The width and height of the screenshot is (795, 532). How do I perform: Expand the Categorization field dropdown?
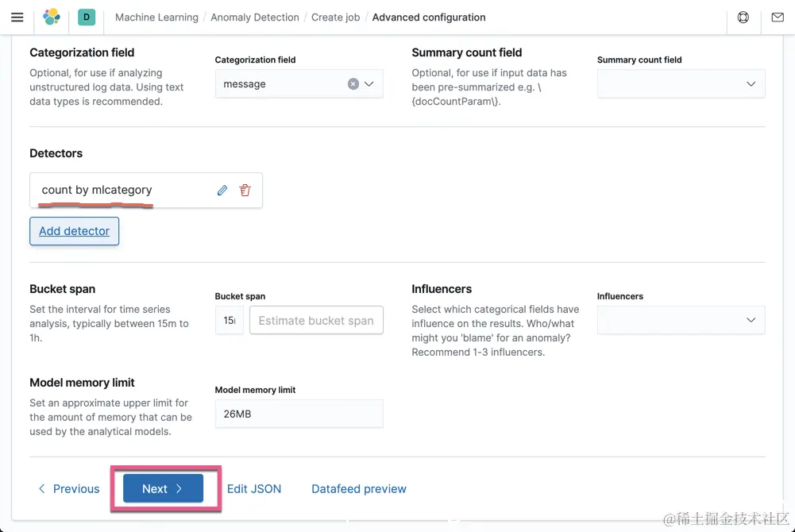click(369, 84)
